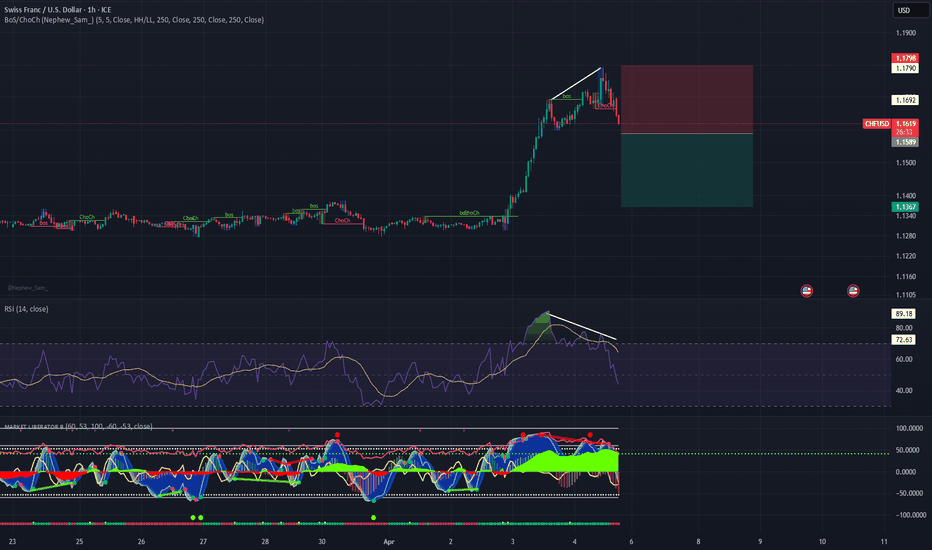The height and width of the screenshot is (550, 932).
Task: Click the Swiss Franc / U.S. Dollar chart title
Action: point(58,10)
